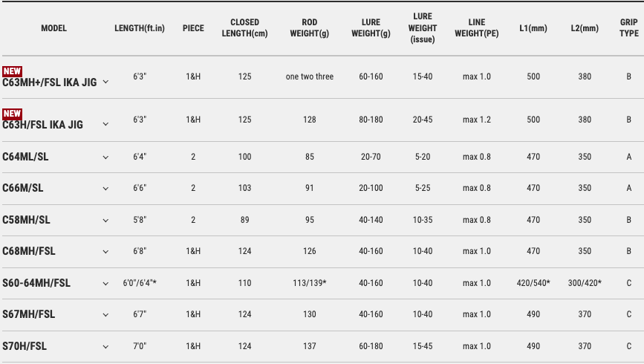Click the S60-64MH/FSL model name
The image size is (644, 364).
[36, 283]
